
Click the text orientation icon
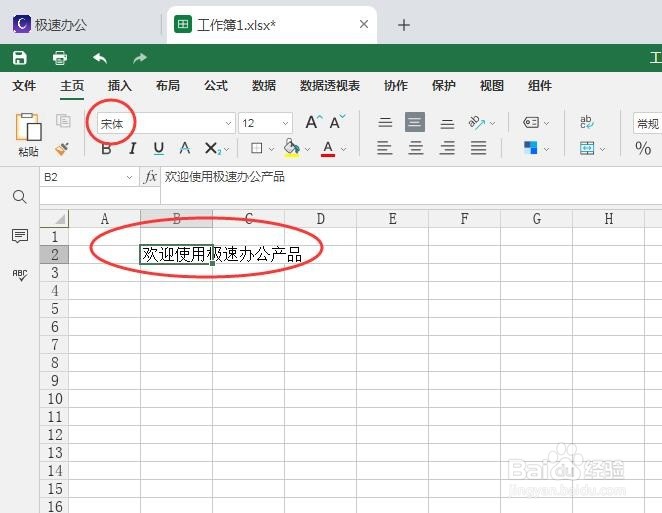pos(477,122)
